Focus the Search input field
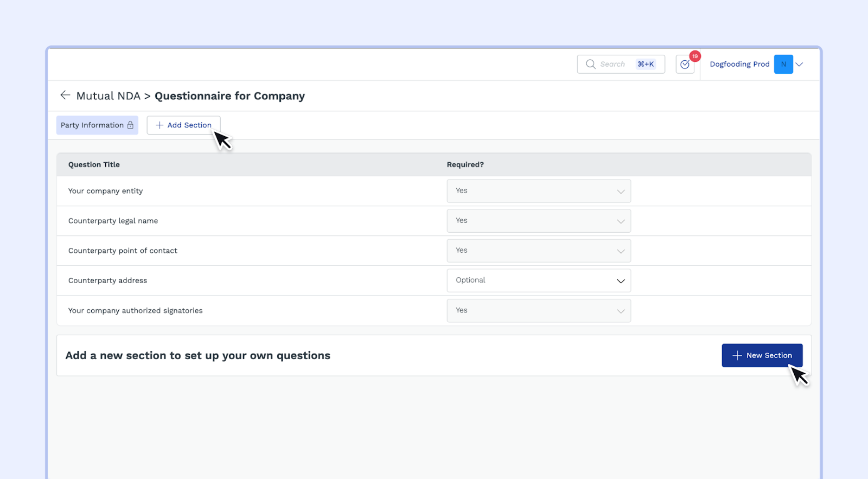The image size is (868, 479). 621,64
